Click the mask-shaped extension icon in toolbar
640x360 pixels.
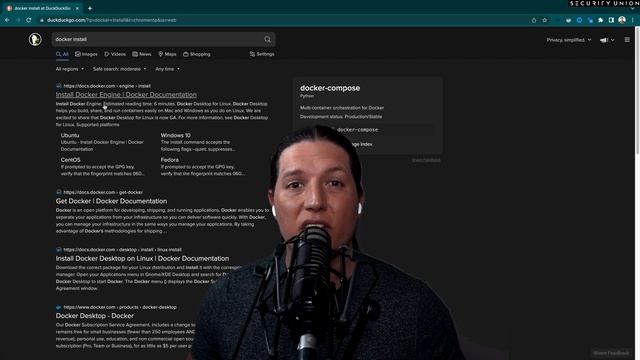[569, 20]
